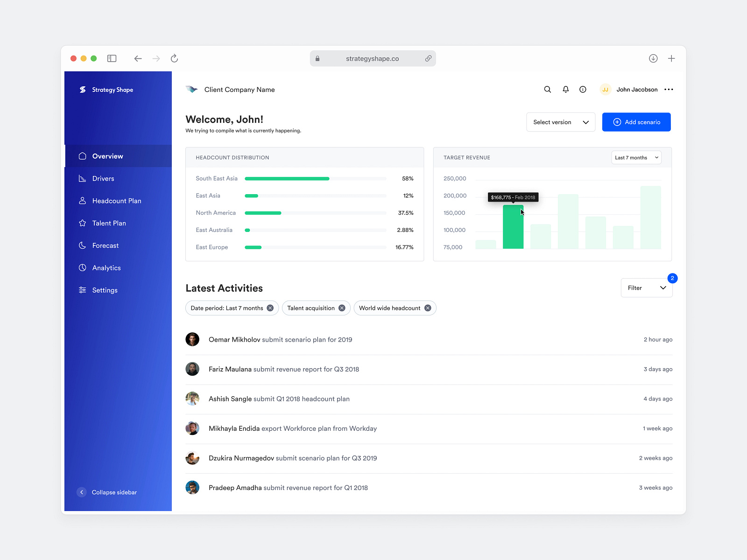Click the search icon in the header
Viewport: 747px width, 560px height.
point(547,89)
